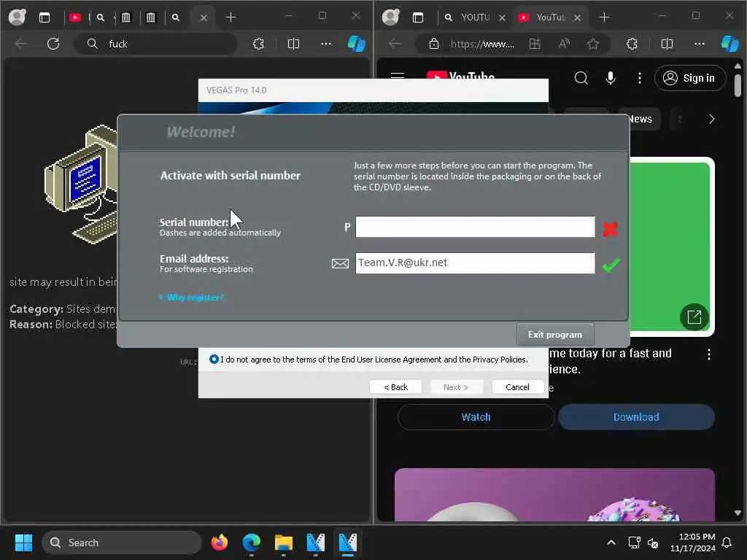
Task: Open the three-dot menu beside the ad title
Action: [709, 354]
